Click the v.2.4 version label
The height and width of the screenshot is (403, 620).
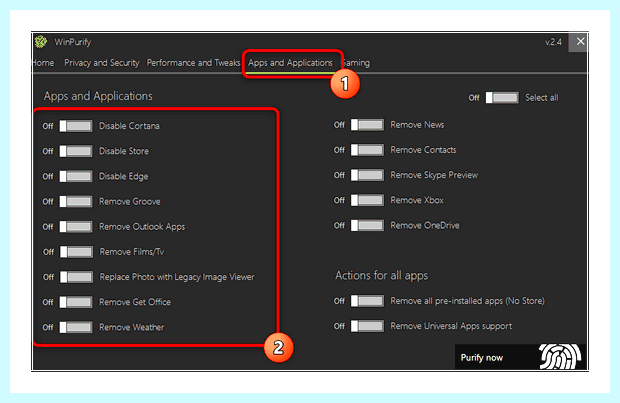tap(553, 42)
